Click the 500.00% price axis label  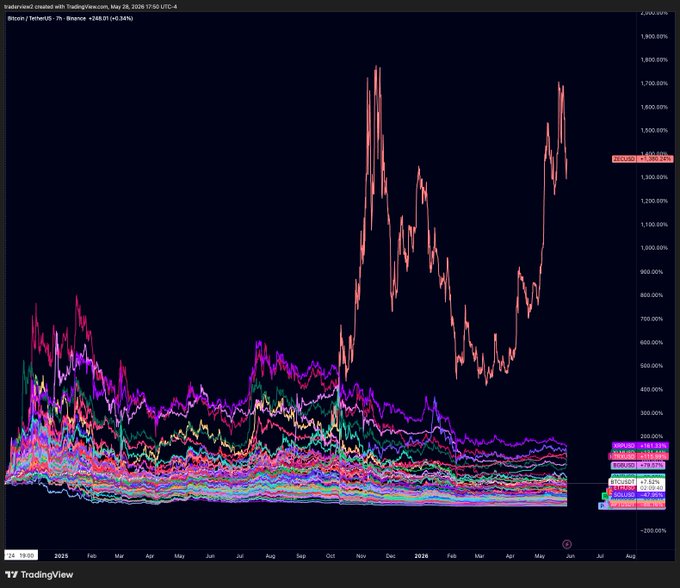(651, 366)
